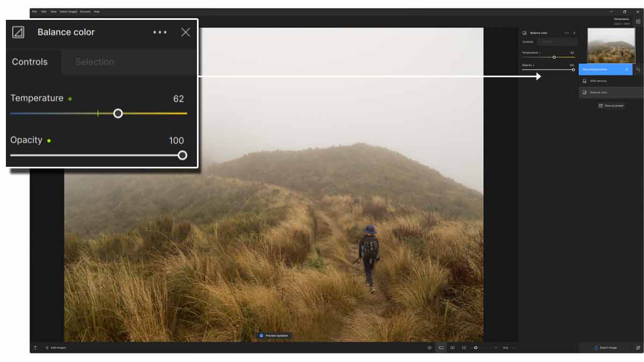The width and height of the screenshot is (644, 362).
Task: Toggle the Opacity indicator dot
Action: (49, 141)
